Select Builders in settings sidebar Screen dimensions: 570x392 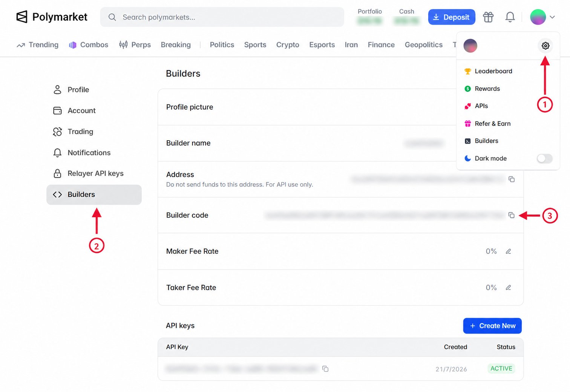(94, 194)
